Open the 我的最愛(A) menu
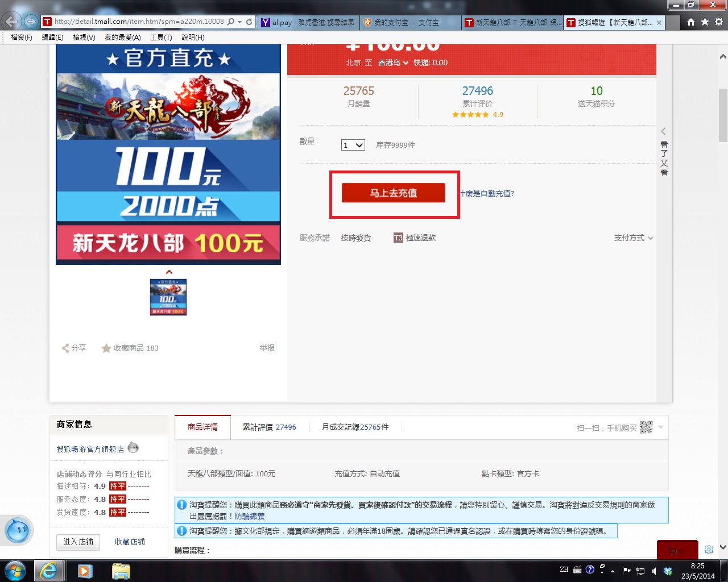The image size is (728, 582). pyautogui.click(x=123, y=37)
